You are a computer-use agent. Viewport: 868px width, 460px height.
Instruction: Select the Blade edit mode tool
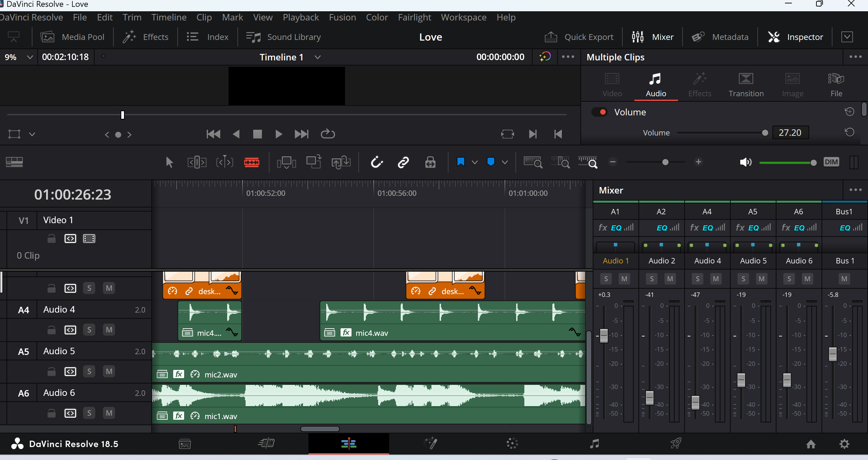(251, 162)
